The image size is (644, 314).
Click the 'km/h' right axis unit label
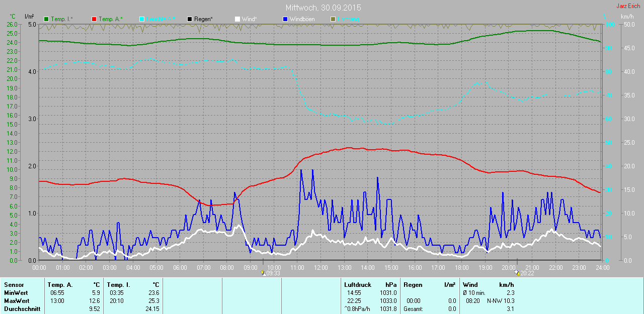point(627,17)
